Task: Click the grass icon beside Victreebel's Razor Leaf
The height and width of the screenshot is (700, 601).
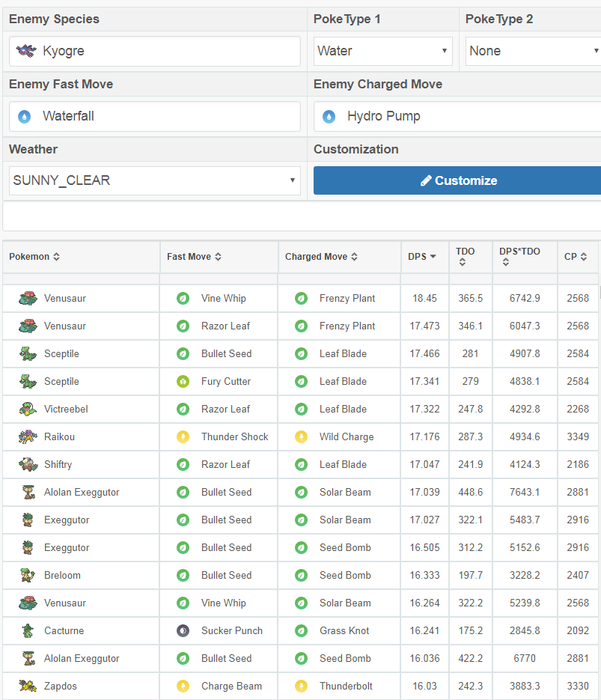Action: 183,410
